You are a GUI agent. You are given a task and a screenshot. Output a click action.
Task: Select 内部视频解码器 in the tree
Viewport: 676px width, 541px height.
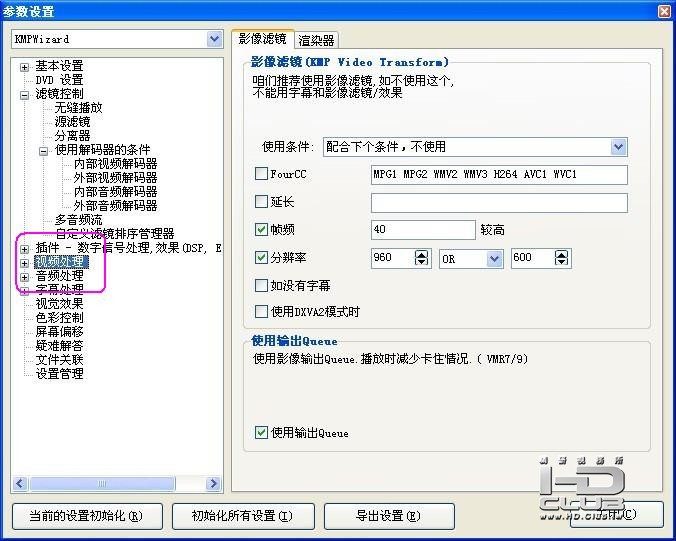pos(116,164)
